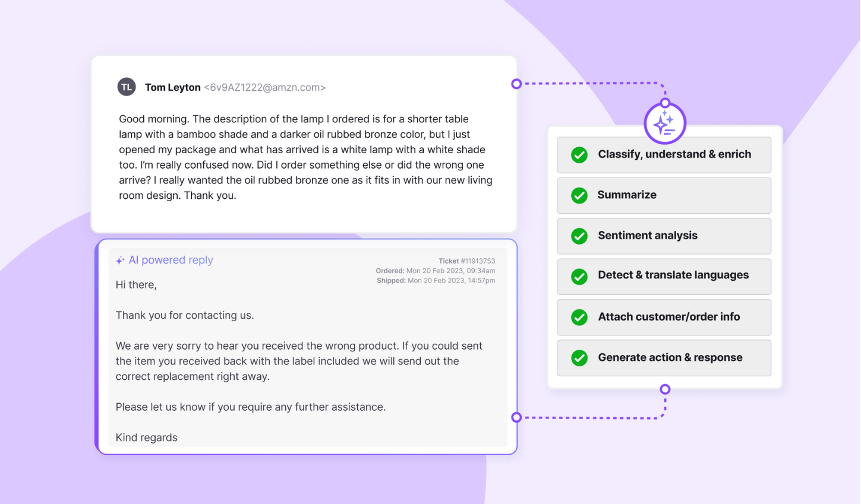Click the AI powered reply label
This screenshot has width=861, height=504.
tap(171, 260)
